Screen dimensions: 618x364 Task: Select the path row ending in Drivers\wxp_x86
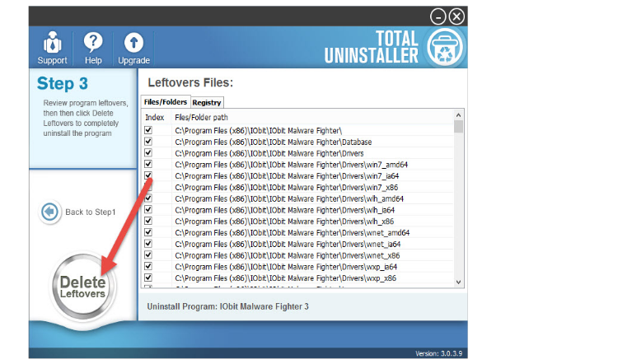286,278
